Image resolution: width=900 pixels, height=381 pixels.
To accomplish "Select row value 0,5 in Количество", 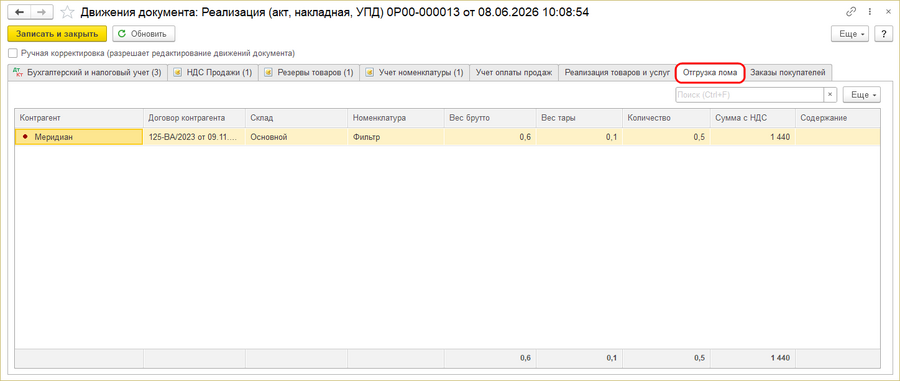I will click(666, 137).
